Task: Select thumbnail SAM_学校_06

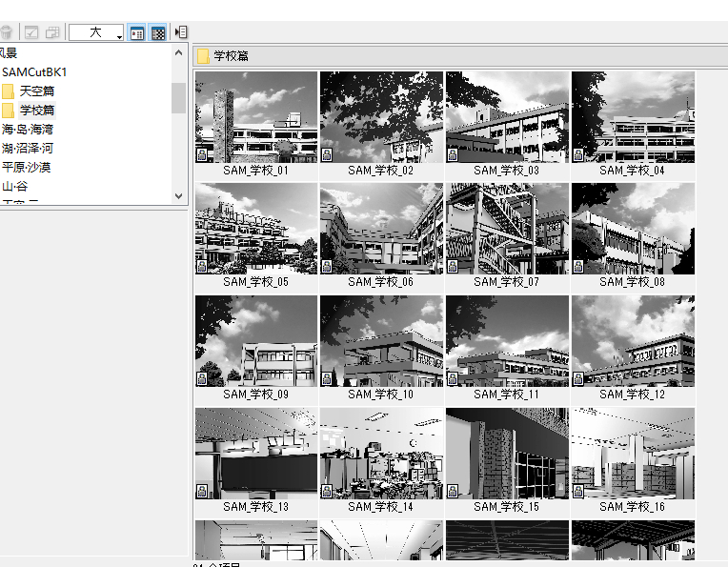Action: [381, 229]
